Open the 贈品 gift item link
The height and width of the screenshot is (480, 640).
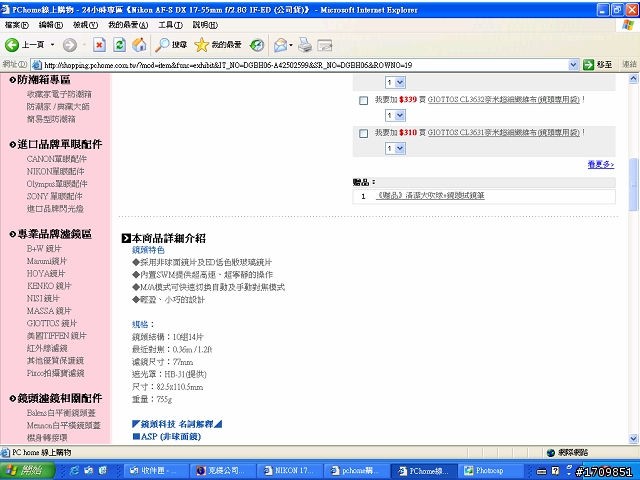(x=430, y=196)
